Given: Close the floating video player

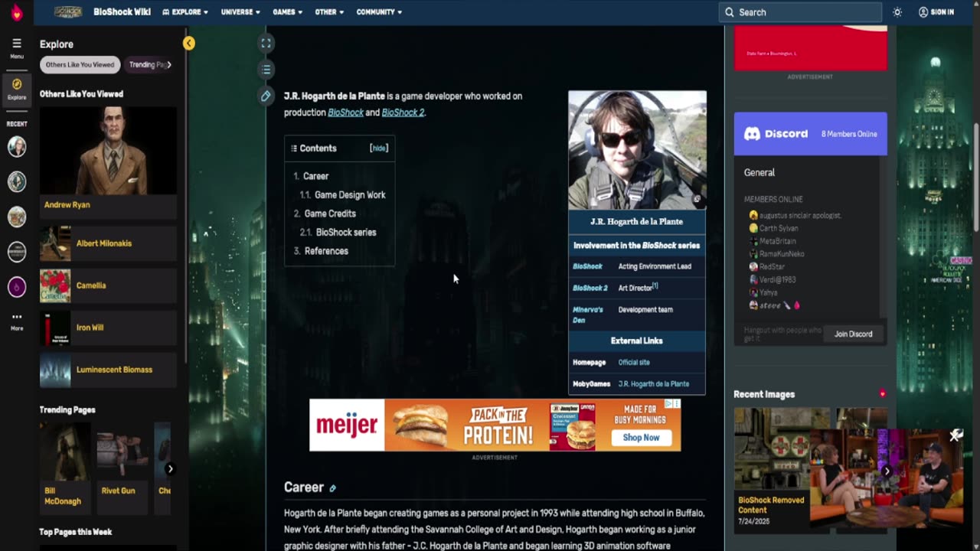Looking at the screenshot, I should [x=955, y=435].
